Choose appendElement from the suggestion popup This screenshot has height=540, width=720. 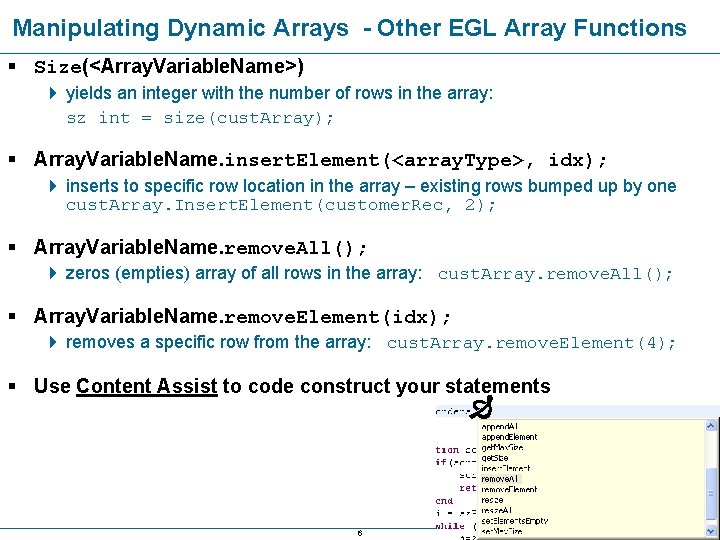click(509, 437)
